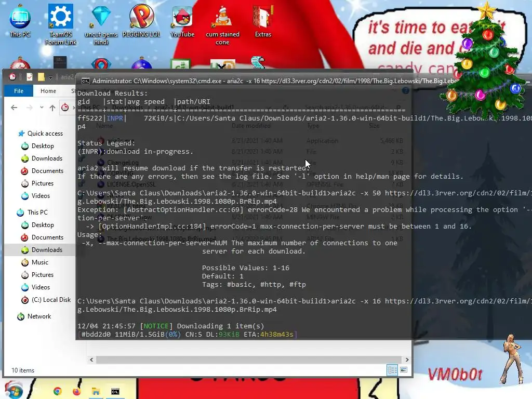This screenshot has width=532, height=399.
Task: Open File Explorer from the taskbar
Action: click(96, 392)
